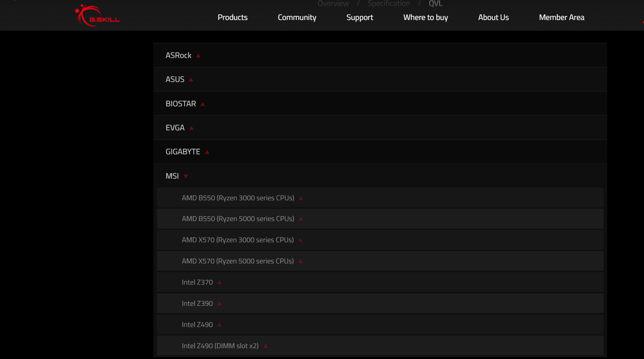Switch to the Overview tab
This screenshot has height=359, width=644.
[333, 4]
